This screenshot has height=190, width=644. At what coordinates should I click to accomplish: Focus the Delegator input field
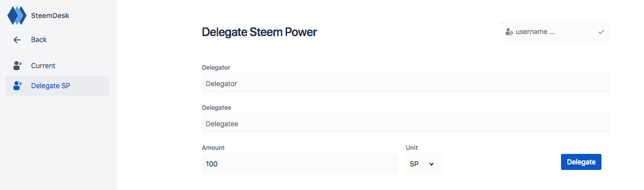405,84
